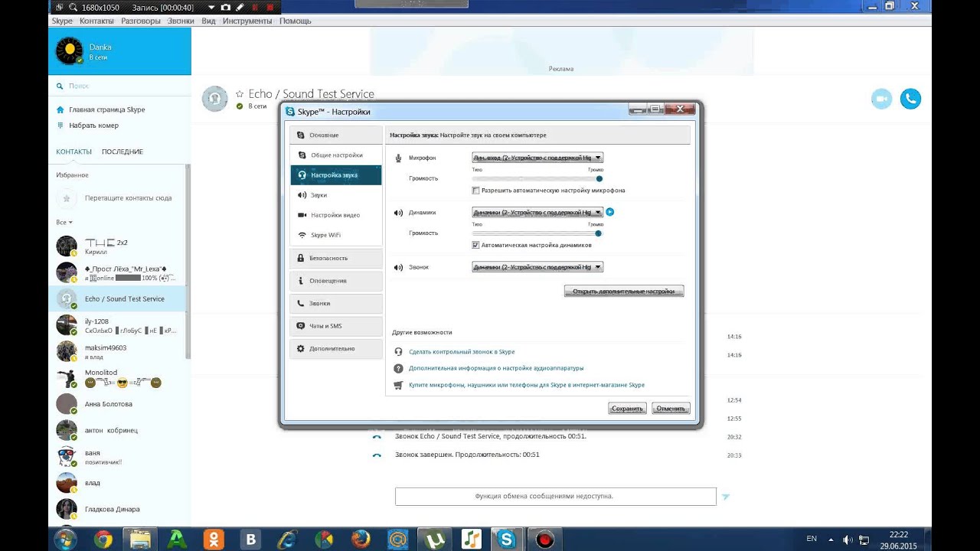Open file explorer taskbar icon
The height and width of the screenshot is (551, 980).
pos(140,539)
